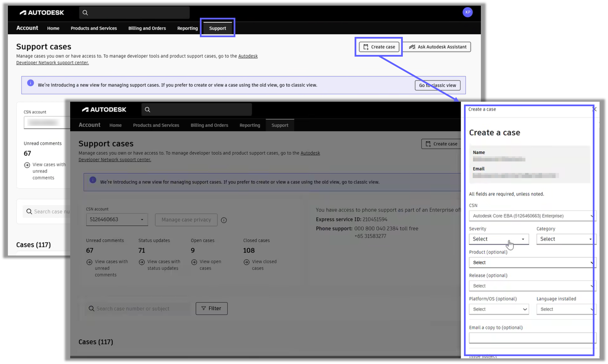The image size is (608, 364).
Task: Expand the Category Select dropdown
Action: pyautogui.click(x=565, y=239)
